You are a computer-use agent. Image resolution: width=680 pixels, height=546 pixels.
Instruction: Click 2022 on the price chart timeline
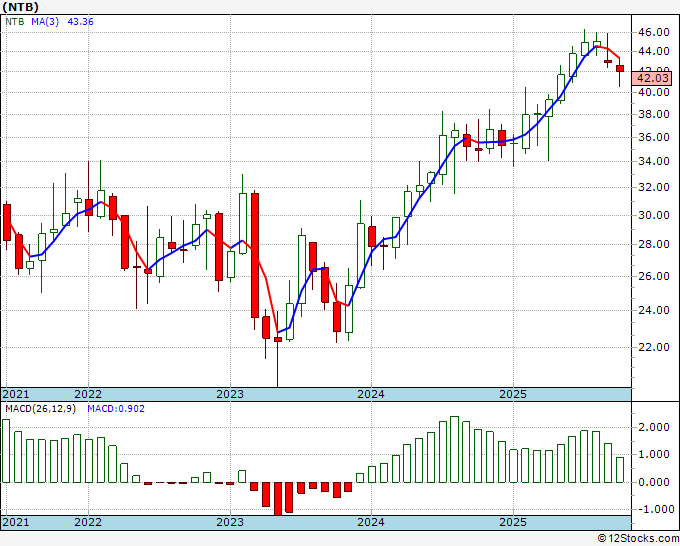88,394
